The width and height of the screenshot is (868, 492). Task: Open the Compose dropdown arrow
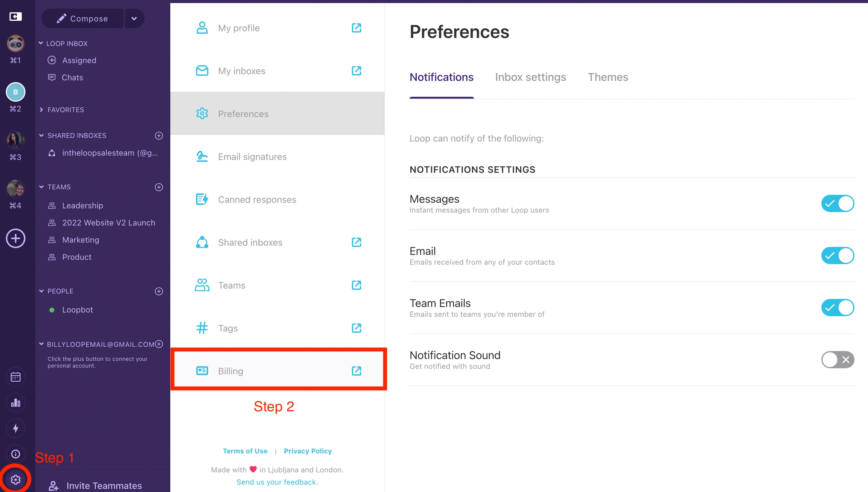134,18
